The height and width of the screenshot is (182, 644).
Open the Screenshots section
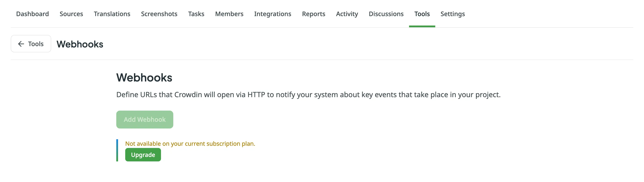[159, 14]
